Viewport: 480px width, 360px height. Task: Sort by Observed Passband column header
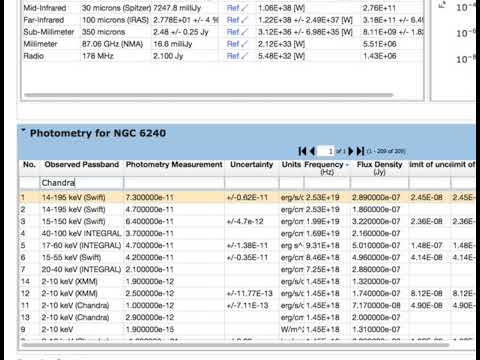82,165
